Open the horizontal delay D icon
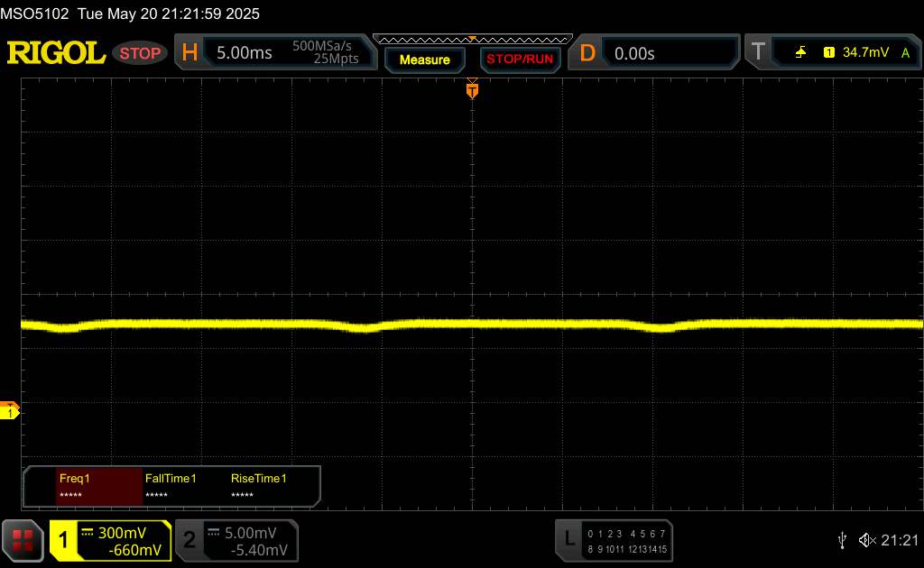The width and height of the screenshot is (924, 568). tap(587, 53)
